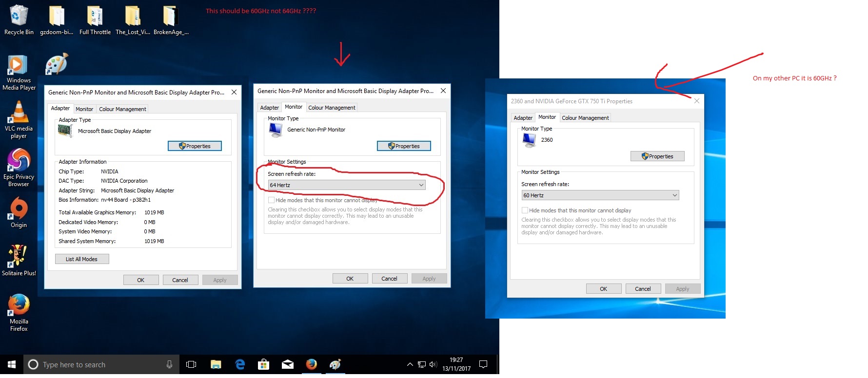Click Cancel in the 64 Hertz dialog
The height and width of the screenshot is (378, 868).
coord(389,279)
